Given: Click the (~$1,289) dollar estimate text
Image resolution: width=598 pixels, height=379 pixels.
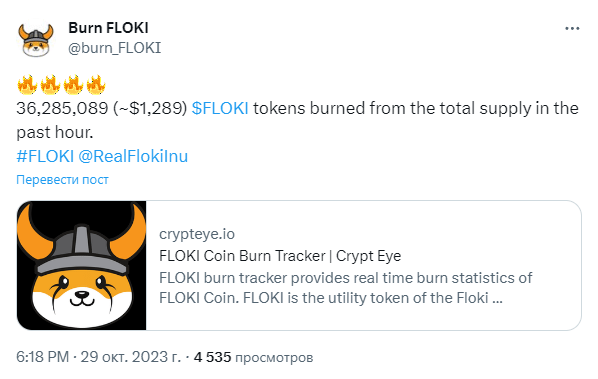Looking at the screenshot, I should pos(150,108).
